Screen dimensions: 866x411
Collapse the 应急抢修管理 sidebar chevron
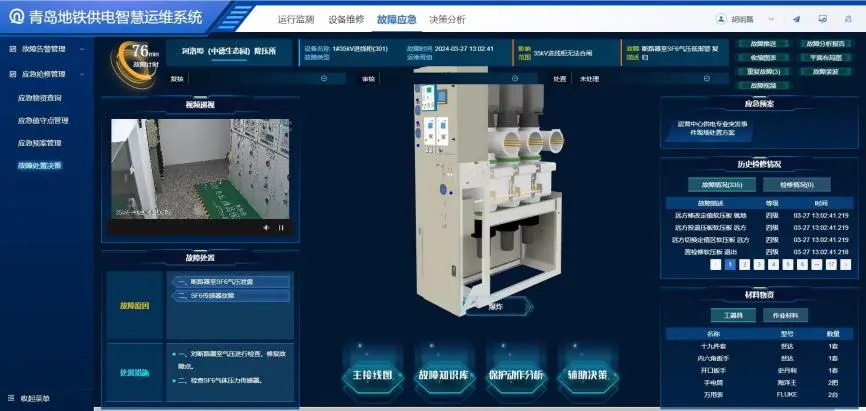click(x=82, y=74)
